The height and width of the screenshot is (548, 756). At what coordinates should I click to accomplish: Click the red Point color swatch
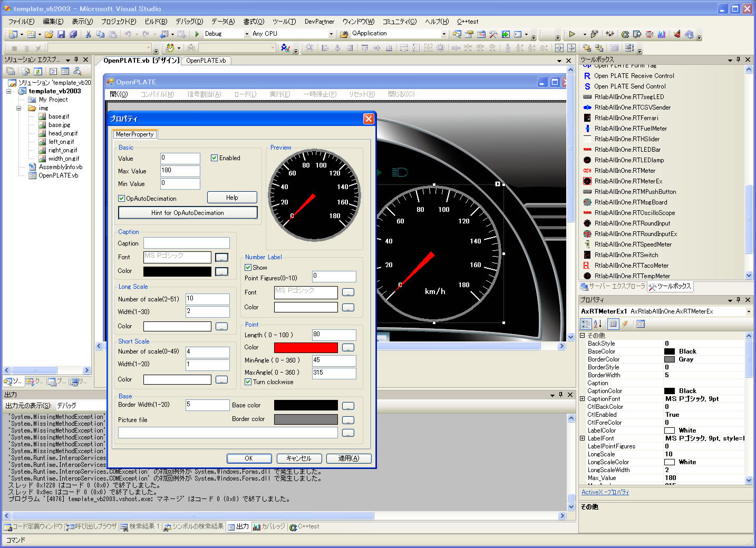pyautogui.click(x=306, y=348)
